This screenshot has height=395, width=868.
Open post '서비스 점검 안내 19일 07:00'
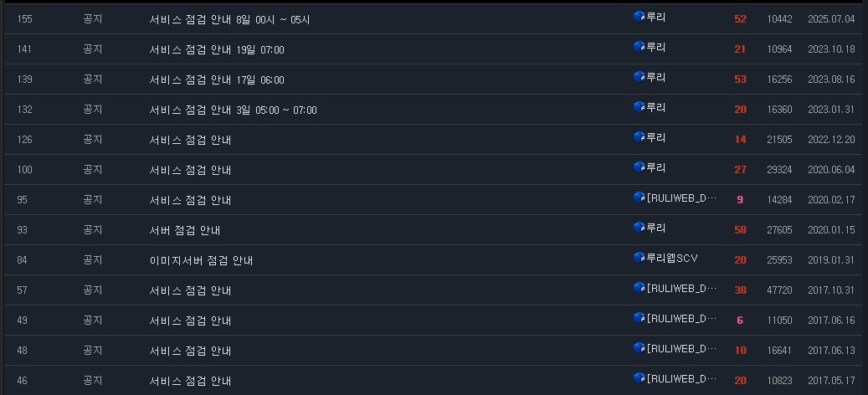(x=217, y=49)
